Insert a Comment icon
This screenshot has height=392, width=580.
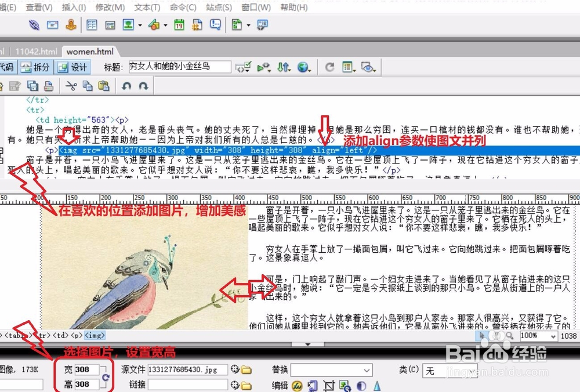point(215,25)
